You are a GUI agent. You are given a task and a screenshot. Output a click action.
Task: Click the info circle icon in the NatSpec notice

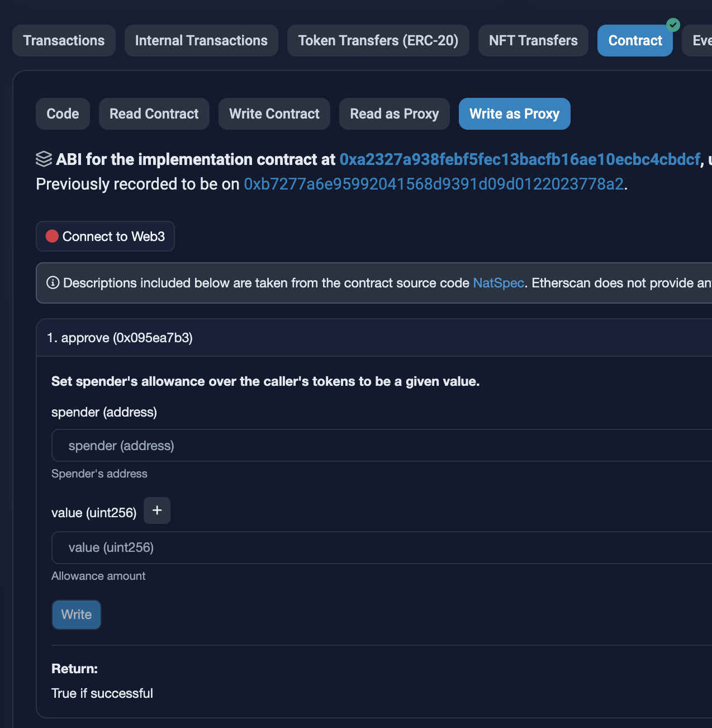[x=52, y=283]
